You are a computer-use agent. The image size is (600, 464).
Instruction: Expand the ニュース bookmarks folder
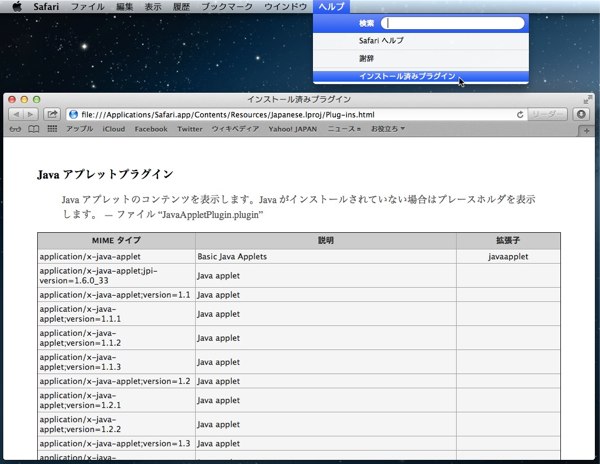coord(344,129)
